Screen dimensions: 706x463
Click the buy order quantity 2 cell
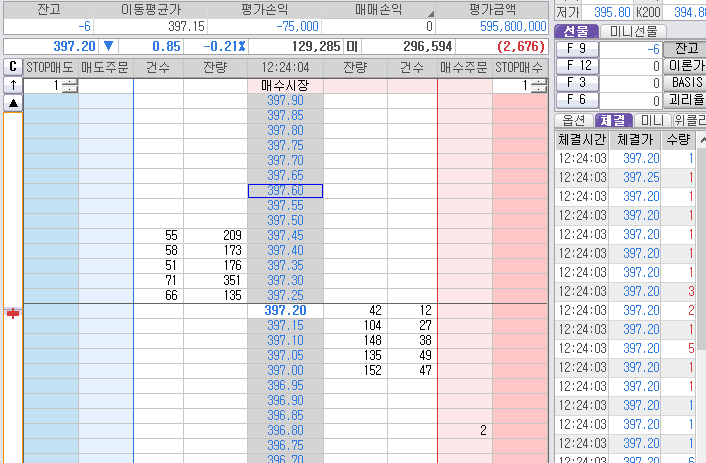465,430
